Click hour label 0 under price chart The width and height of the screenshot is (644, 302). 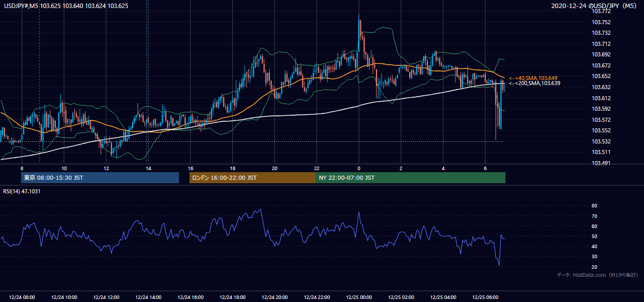click(359, 168)
